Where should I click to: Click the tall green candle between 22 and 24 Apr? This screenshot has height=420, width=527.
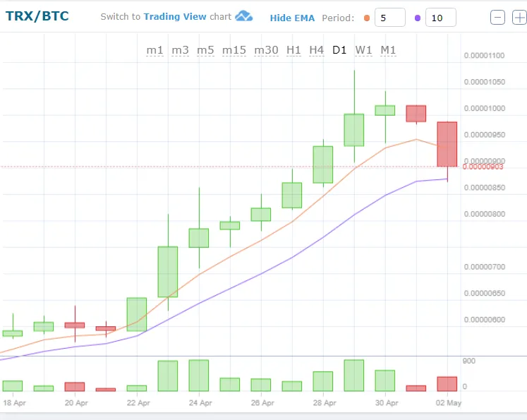click(168, 272)
